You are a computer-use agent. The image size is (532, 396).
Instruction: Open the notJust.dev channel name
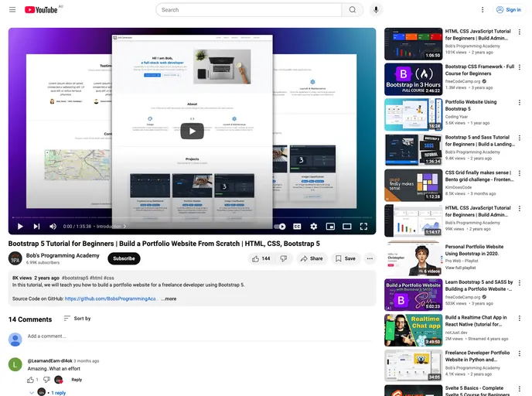[x=456, y=333]
